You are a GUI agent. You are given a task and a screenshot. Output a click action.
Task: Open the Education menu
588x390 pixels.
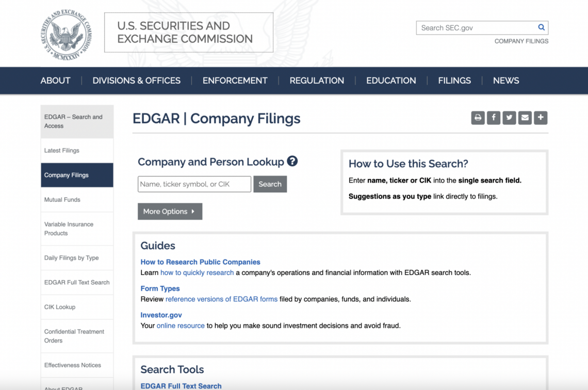pos(391,80)
